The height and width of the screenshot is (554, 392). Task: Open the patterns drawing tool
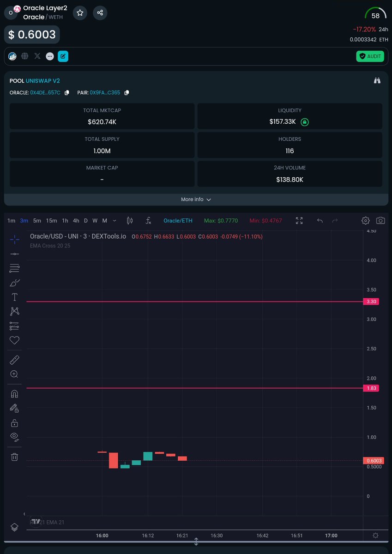[14, 312]
